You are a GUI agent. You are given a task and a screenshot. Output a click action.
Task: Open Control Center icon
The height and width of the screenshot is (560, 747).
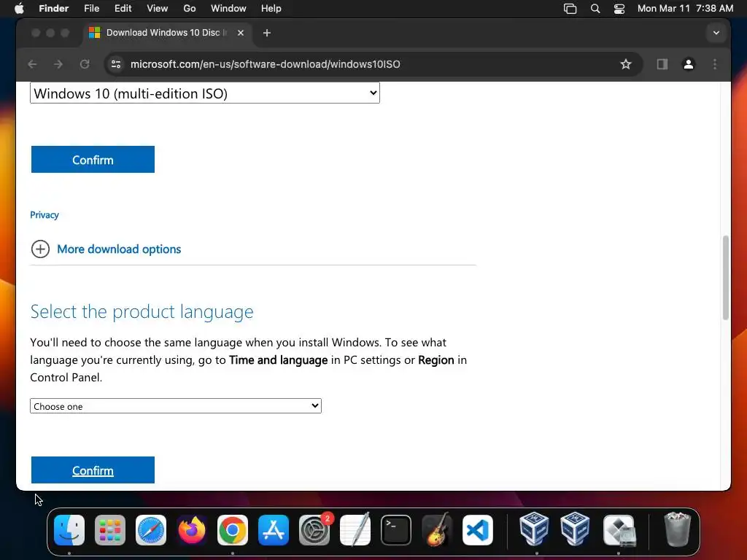pyautogui.click(x=619, y=9)
